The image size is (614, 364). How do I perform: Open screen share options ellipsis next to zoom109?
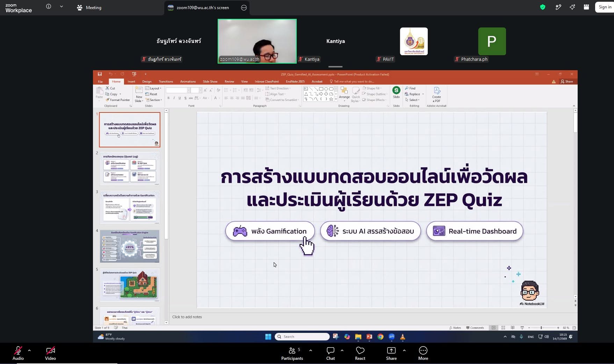click(x=244, y=8)
